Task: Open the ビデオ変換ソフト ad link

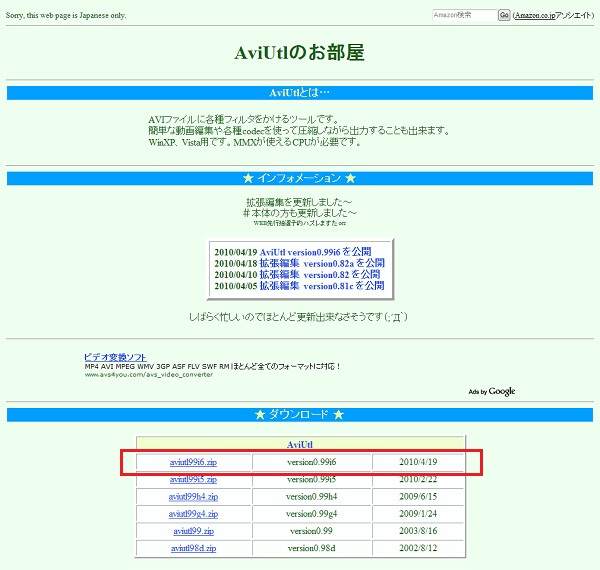Action: coord(115,357)
